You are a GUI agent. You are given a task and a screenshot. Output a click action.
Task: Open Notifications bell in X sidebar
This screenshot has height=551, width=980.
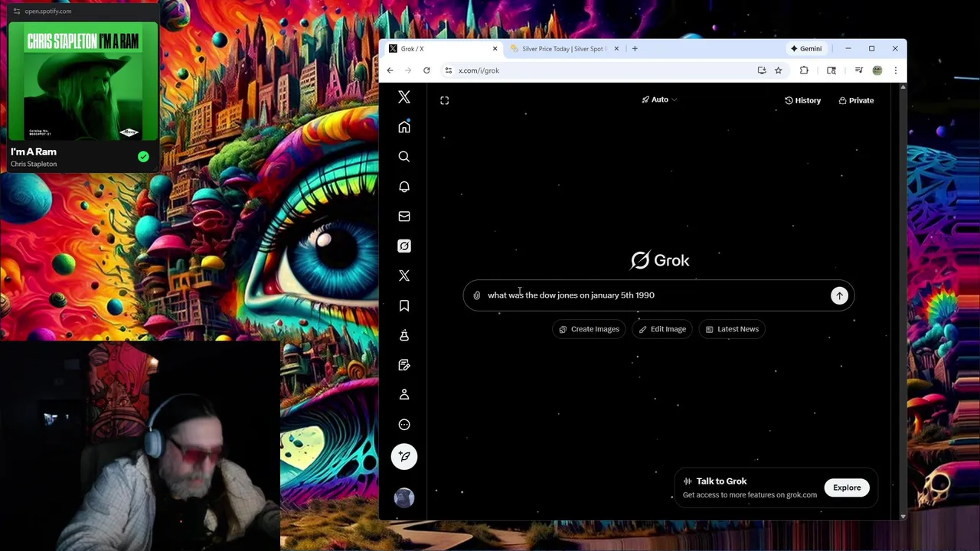pyautogui.click(x=404, y=187)
